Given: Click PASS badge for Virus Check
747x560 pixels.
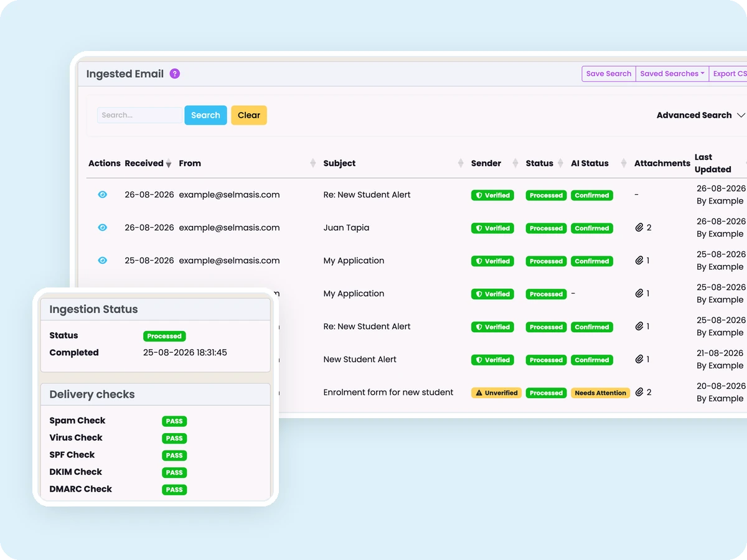Looking at the screenshot, I should click(174, 439).
